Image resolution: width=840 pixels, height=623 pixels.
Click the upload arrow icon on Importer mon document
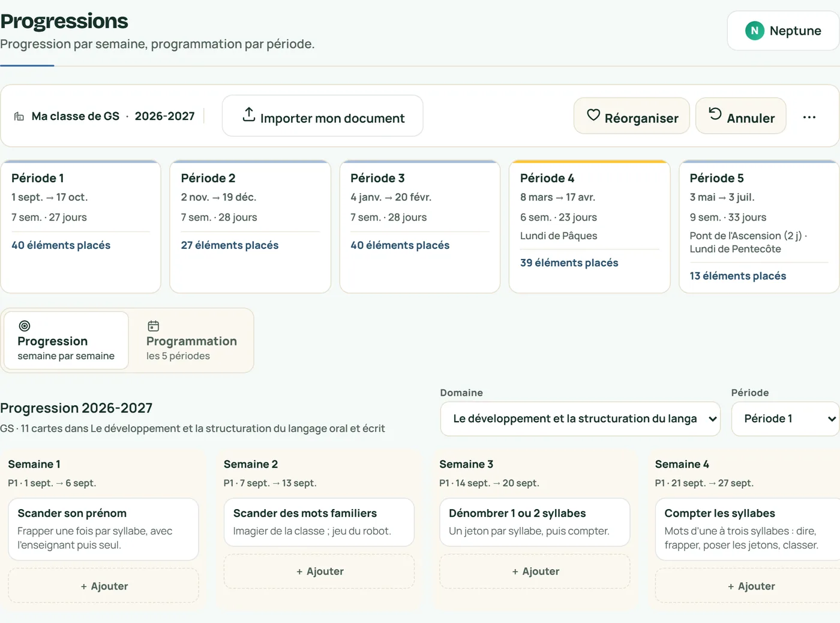click(x=249, y=115)
